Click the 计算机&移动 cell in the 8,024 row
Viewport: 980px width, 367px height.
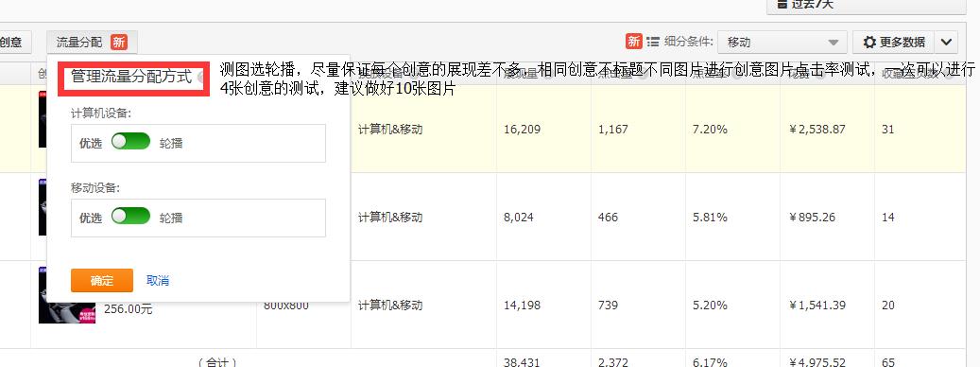click(390, 217)
